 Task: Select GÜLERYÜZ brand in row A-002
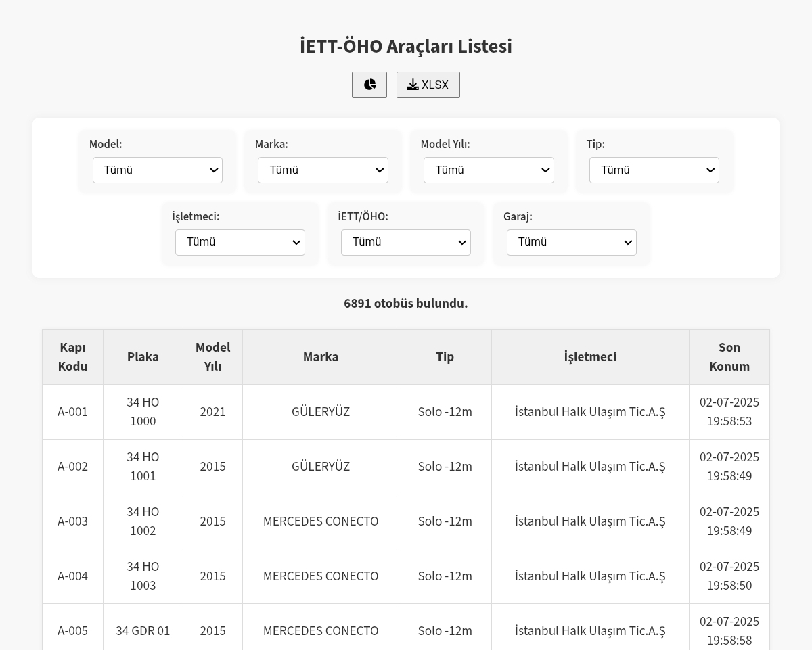[x=321, y=467]
